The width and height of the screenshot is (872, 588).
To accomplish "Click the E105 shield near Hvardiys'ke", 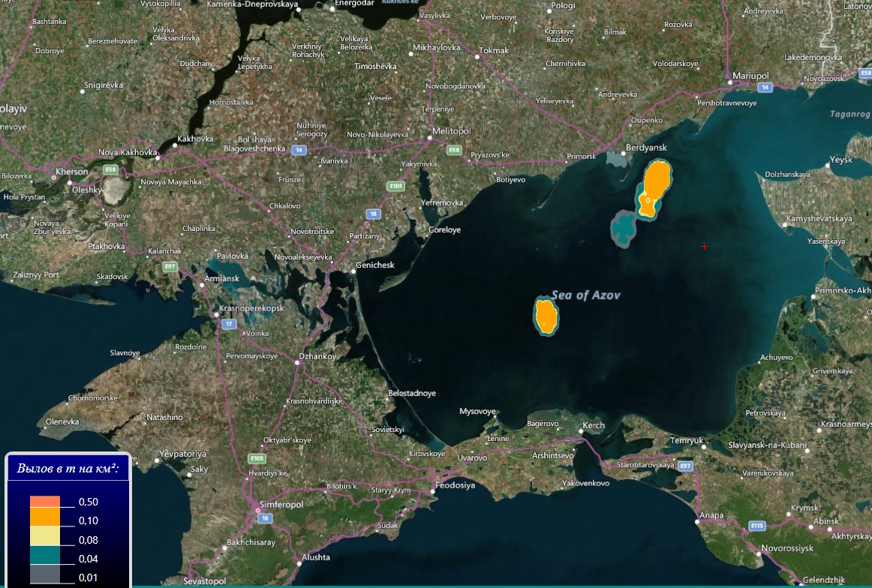I will (257, 458).
